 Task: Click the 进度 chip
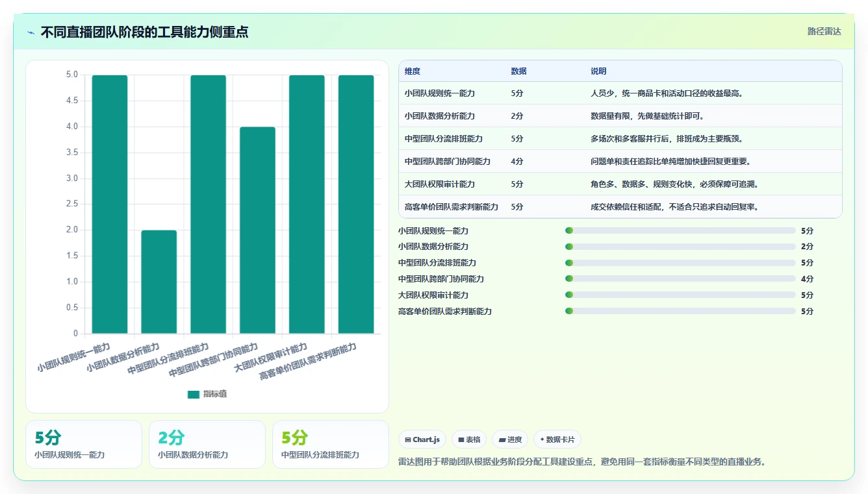click(x=510, y=439)
